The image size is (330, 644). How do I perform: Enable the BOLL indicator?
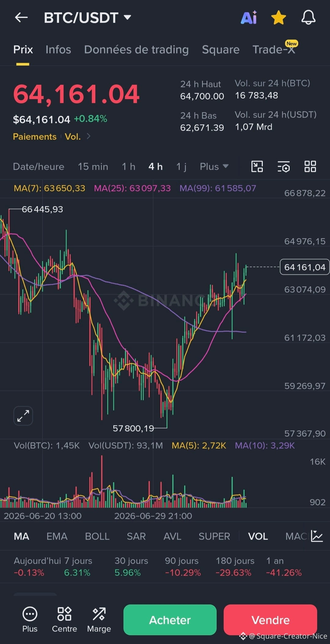coord(97,536)
